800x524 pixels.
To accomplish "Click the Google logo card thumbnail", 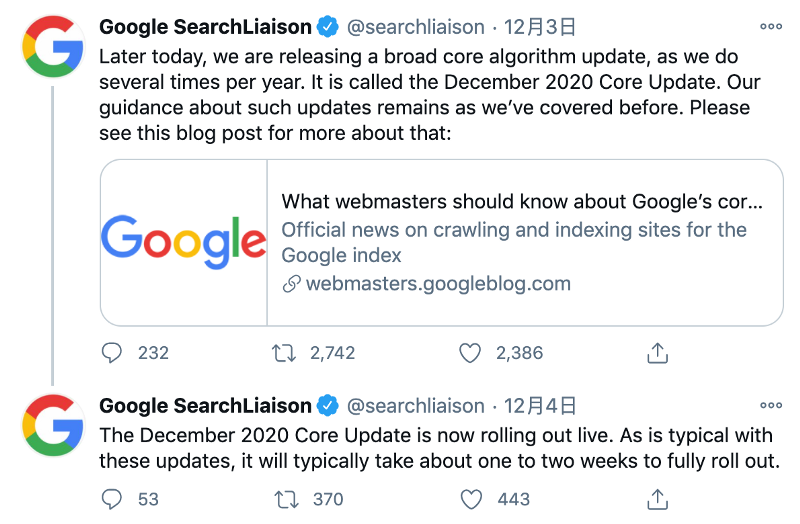I will point(184,242).
